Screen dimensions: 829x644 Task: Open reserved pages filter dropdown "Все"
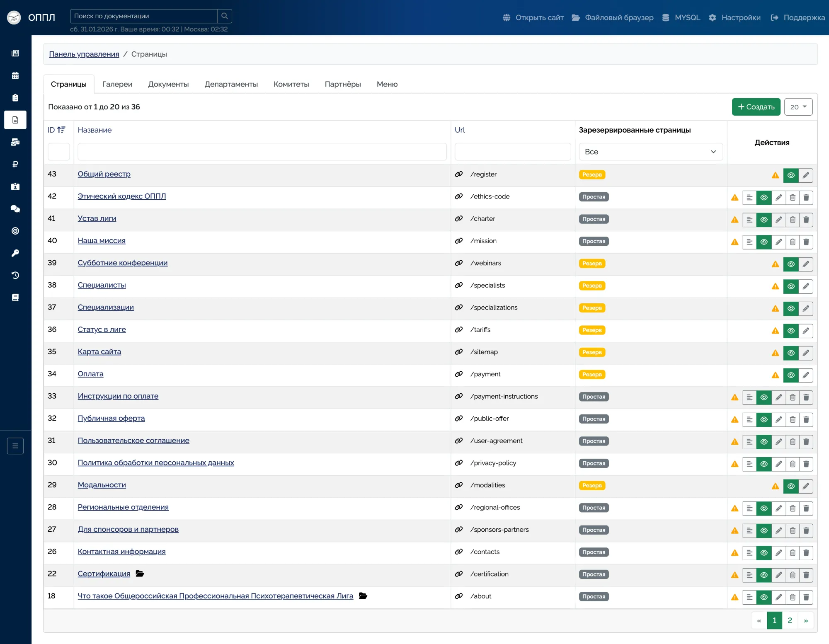[x=650, y=152]
